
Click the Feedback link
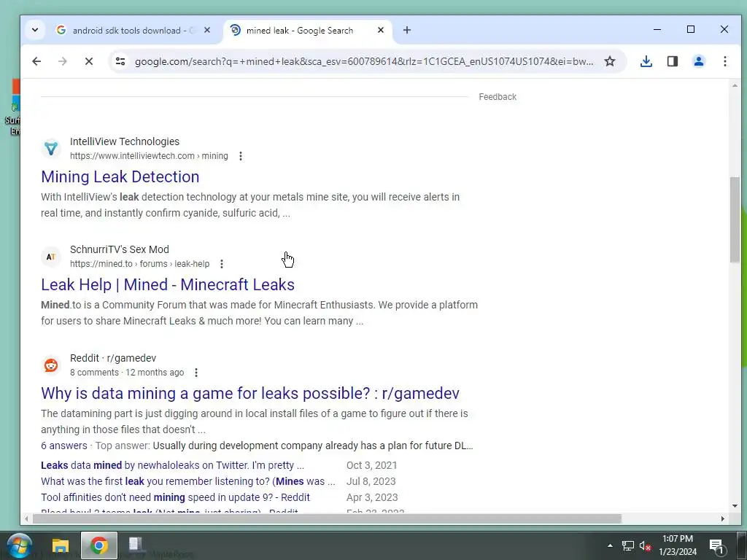click(498, 97)
